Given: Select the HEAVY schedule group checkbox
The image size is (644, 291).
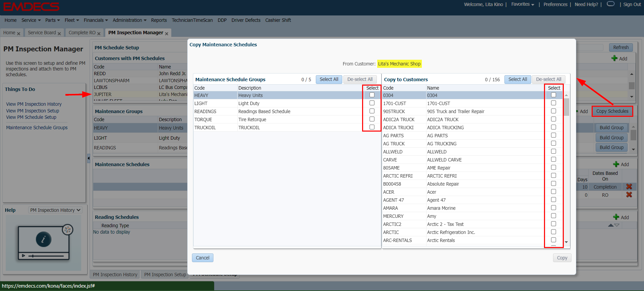Looking at the screenshot, I should (372, 95).
